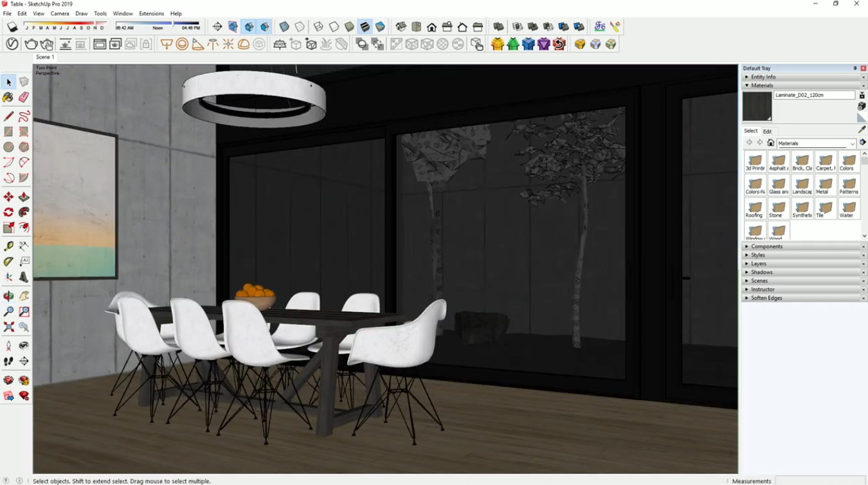
Task: Expand the Layers panel
Action: point(759,264)
